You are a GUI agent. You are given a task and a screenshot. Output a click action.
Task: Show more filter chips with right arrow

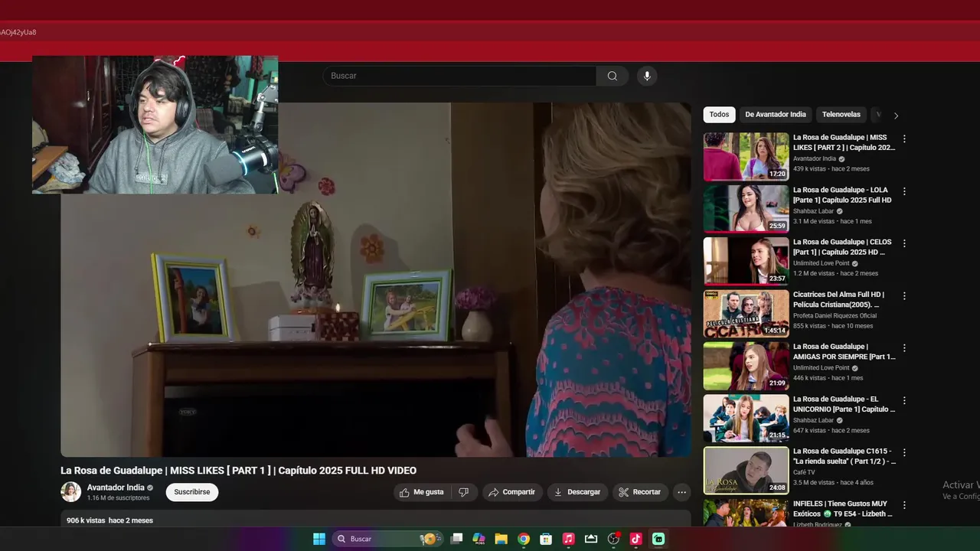coord(896,116)
